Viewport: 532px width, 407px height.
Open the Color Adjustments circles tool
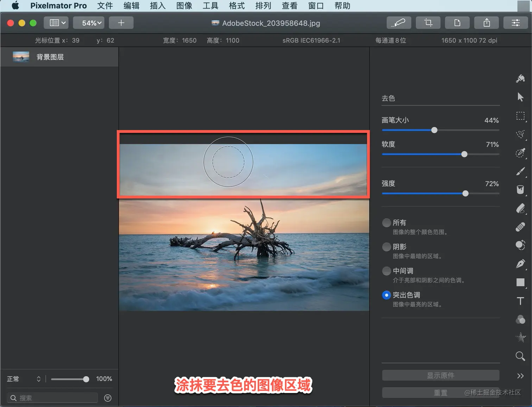coord(520,319)
